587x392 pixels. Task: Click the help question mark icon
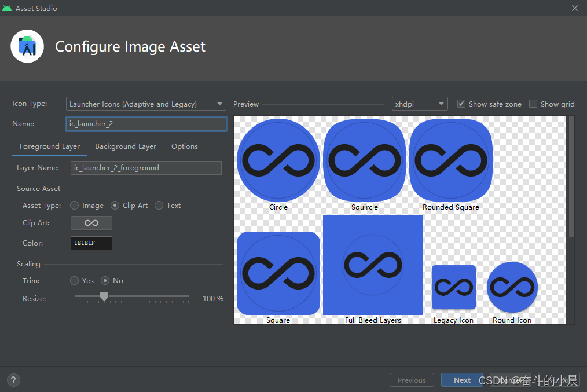pyautogui.click(x=13, y=380)
